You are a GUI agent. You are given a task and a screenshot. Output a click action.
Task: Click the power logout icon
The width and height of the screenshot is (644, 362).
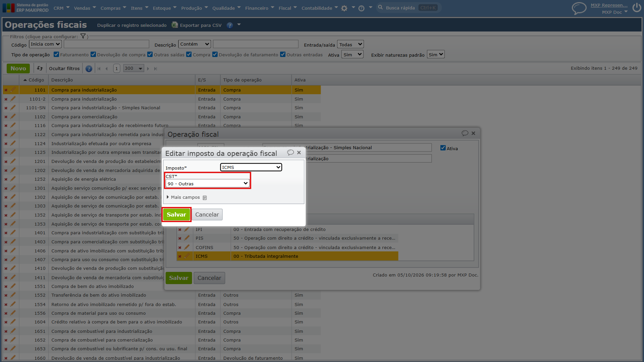[637, 8]
